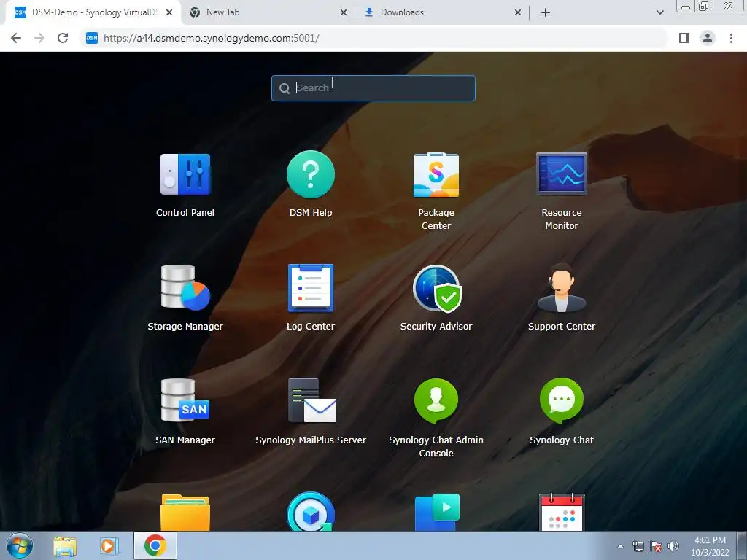Open the Control Panel app
747x560 pixels.
click(185, 175)
